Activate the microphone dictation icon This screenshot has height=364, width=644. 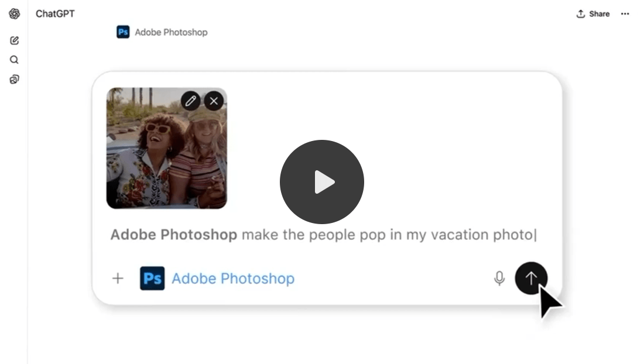click(x=499, y=278)
